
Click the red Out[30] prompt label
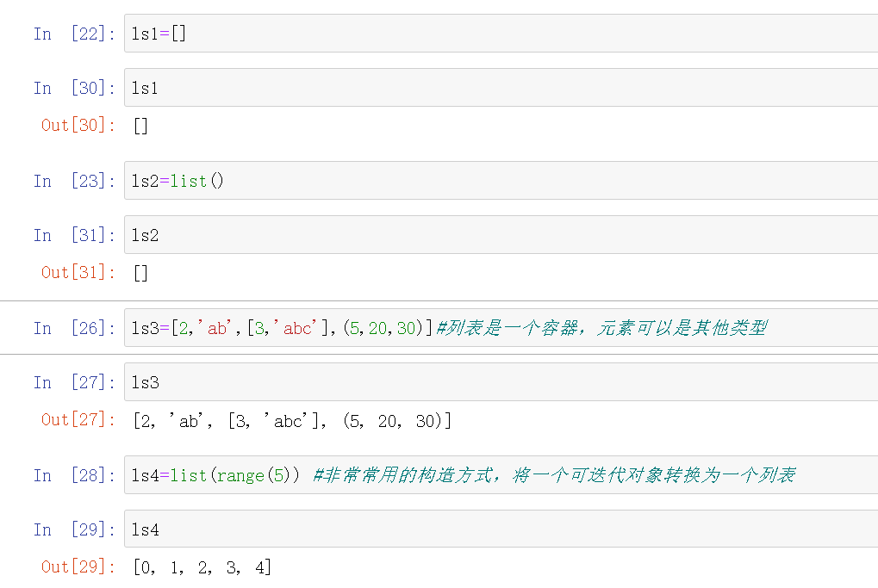pyautogui.click(x=78, y=126)
